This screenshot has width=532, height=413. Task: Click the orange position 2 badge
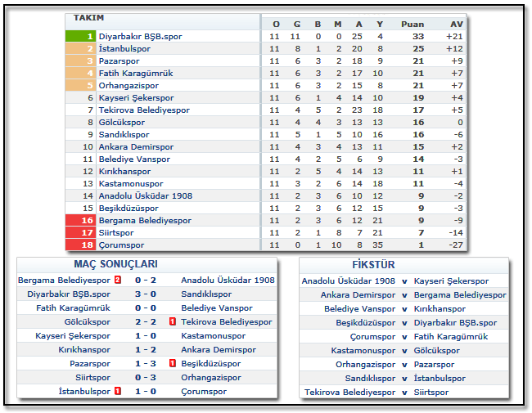(x=81, y=49)
